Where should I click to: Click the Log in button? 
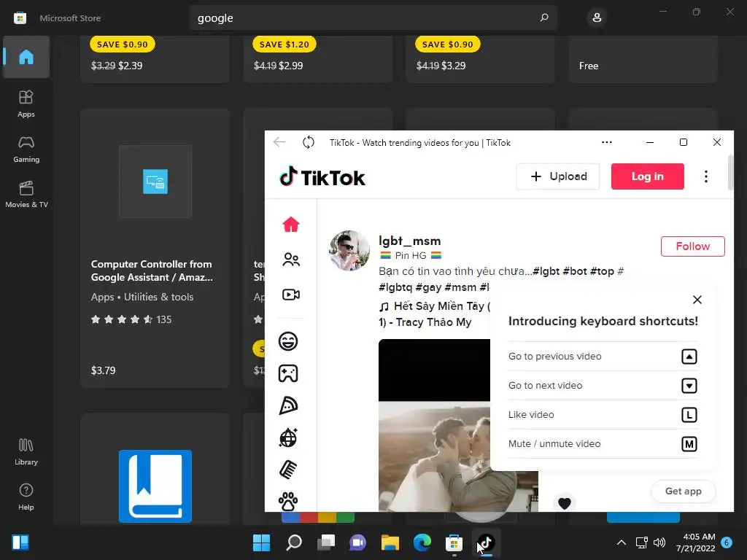[x=648, y=176]
